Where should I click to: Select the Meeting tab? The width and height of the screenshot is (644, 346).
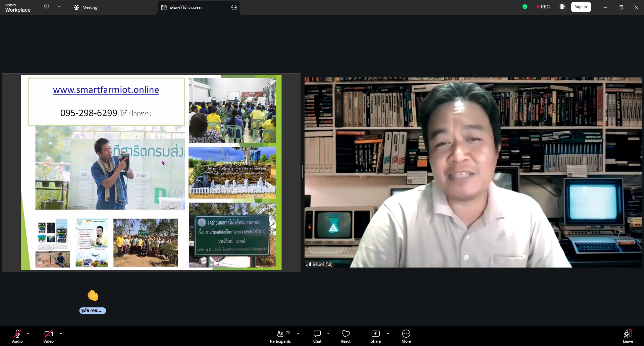point(86,7)
